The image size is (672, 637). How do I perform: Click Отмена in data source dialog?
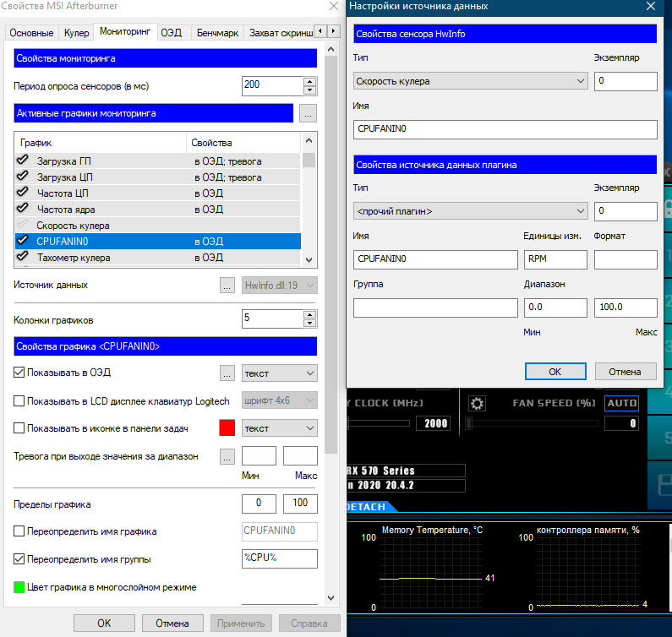[x=626, y=372]
